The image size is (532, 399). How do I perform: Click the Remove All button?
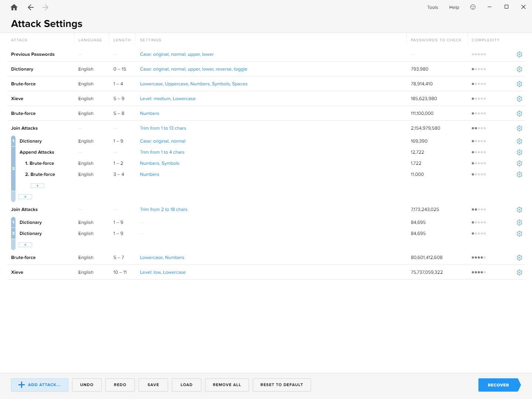(227, 385)
